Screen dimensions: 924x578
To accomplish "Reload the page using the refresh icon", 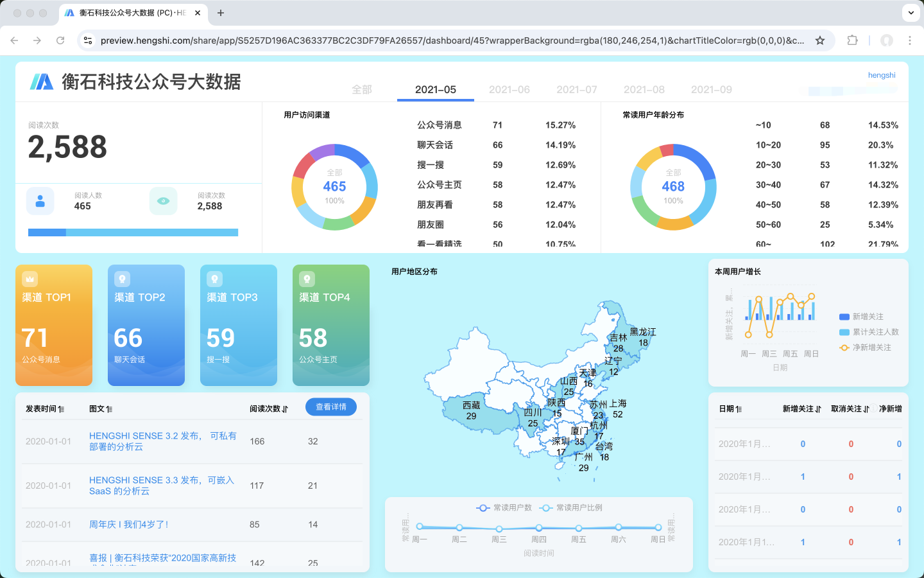I will 60,40.
